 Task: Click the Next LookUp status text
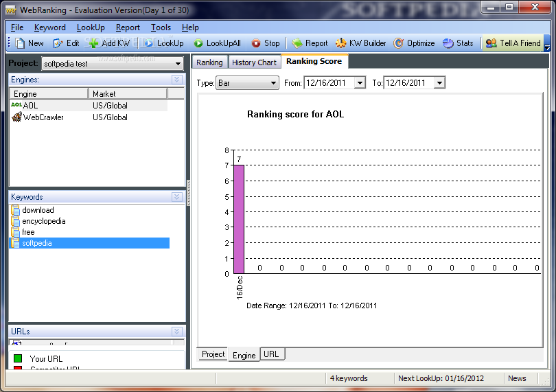(x=441, y=378)
